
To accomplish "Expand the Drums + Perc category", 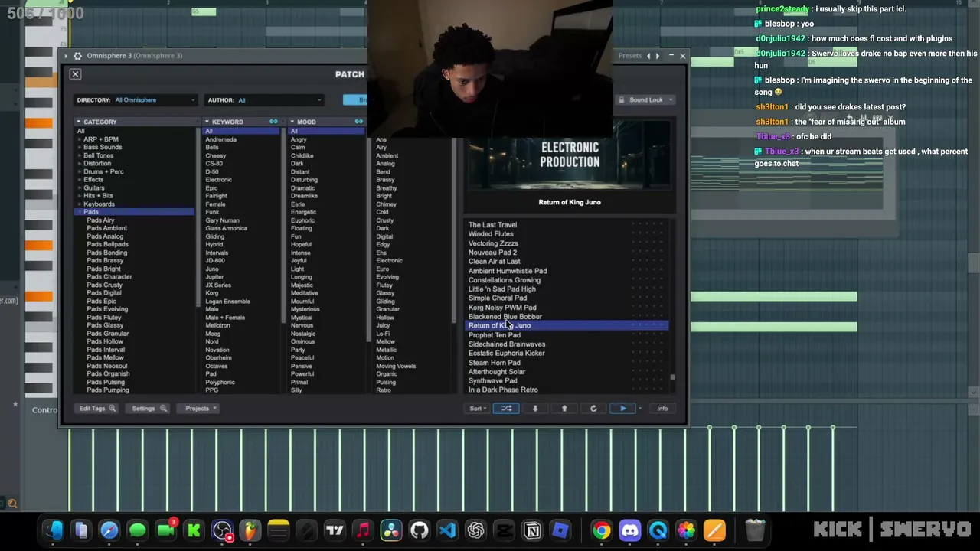I will 80,171.
